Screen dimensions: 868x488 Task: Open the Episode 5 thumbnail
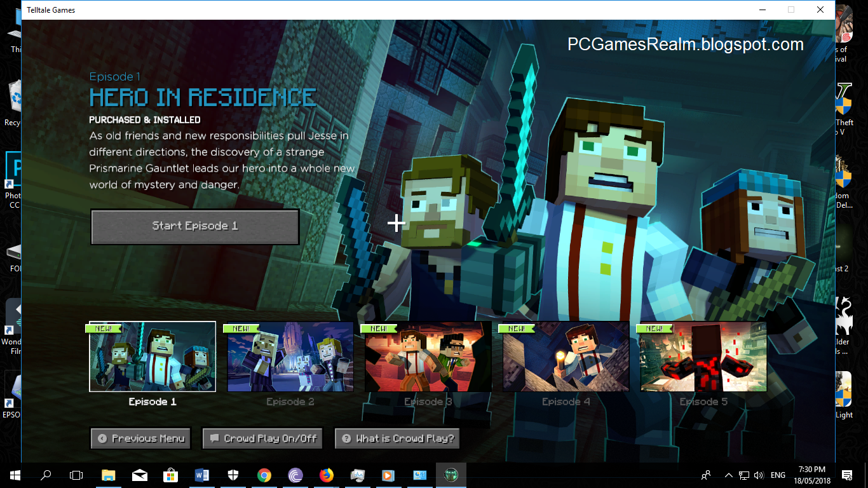703,356
